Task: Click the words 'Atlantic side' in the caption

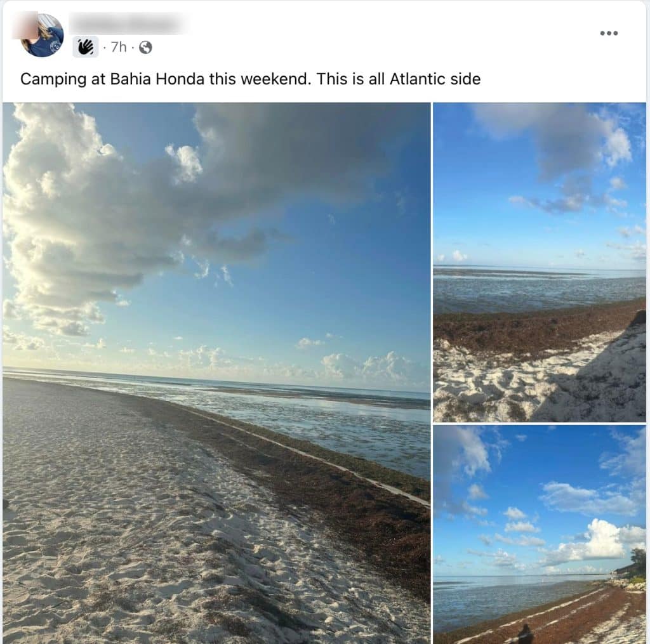Action: click(435, 79)
